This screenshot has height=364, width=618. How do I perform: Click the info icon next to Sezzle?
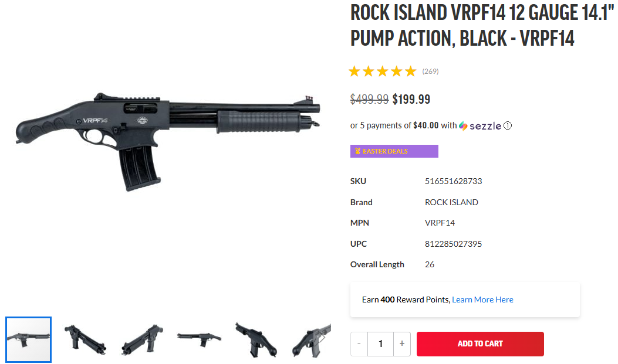point(508,125)
